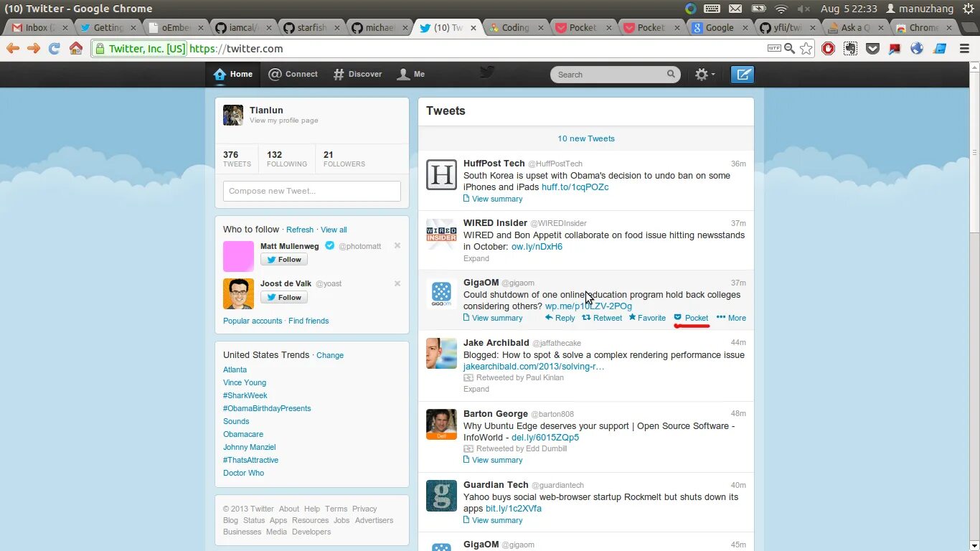Click the HuffPost Tech avatar
980x551 pixels.
tap(441, 175)
